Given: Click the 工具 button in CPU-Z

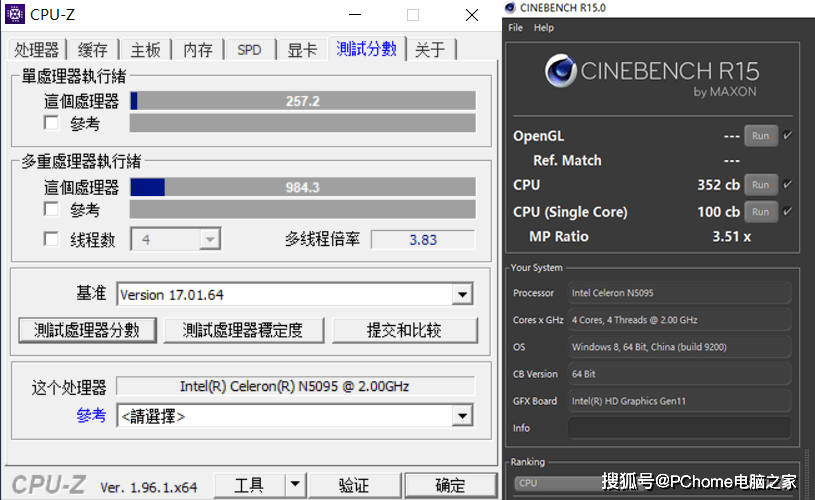Looking at the screenshot, I should [249, 485].
